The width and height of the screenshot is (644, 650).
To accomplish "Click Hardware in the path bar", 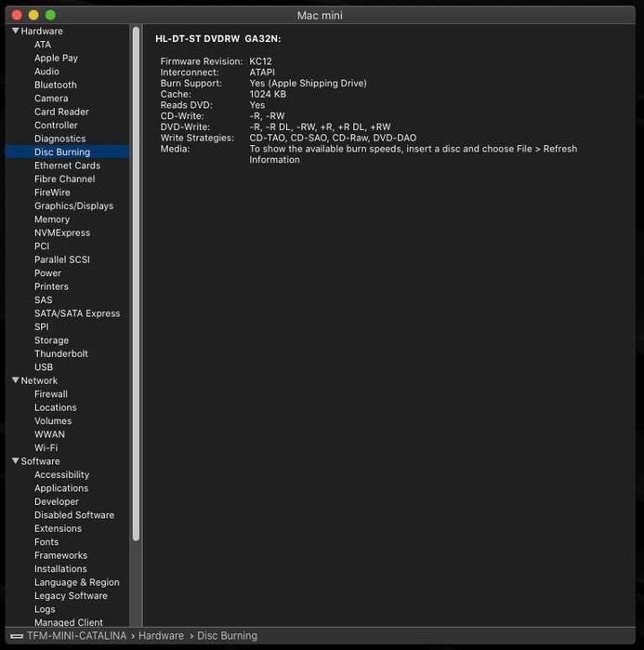I will click(161, 636).
